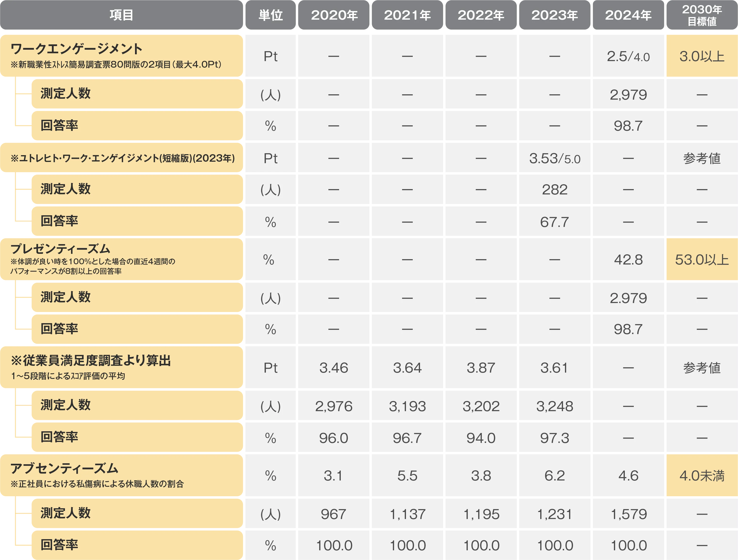Click the 2030年目標値 column header
738x560 pixels.
701,15
